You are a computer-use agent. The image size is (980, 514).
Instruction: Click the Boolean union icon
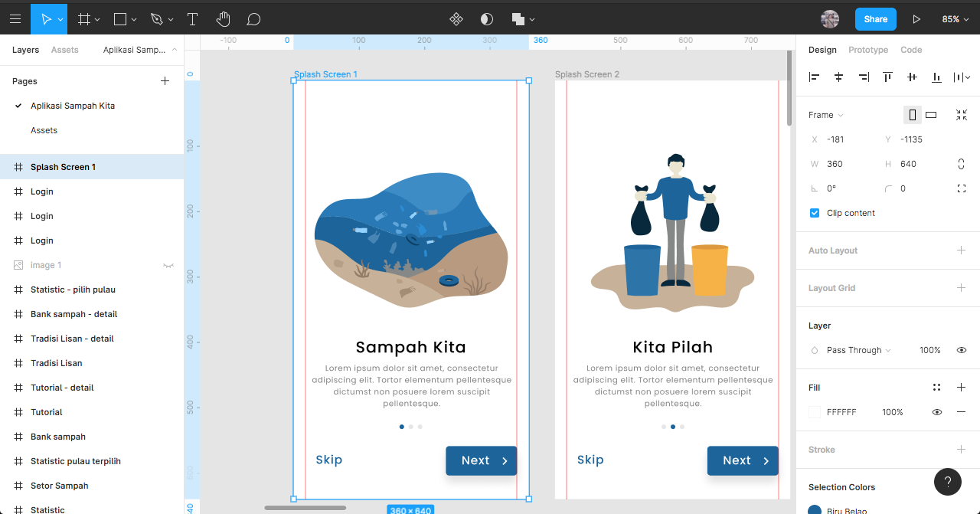click(518, 19)
